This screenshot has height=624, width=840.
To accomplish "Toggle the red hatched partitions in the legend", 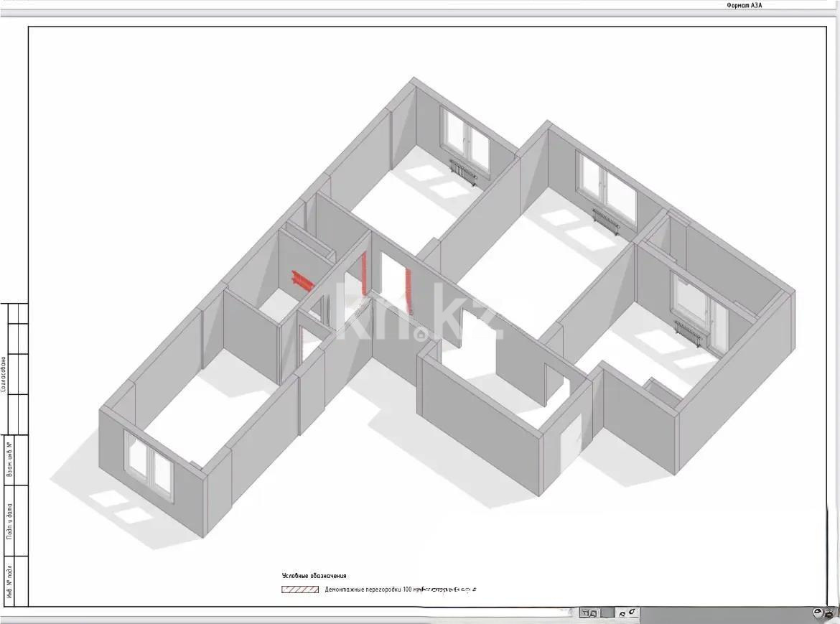I will click(299, 588).
